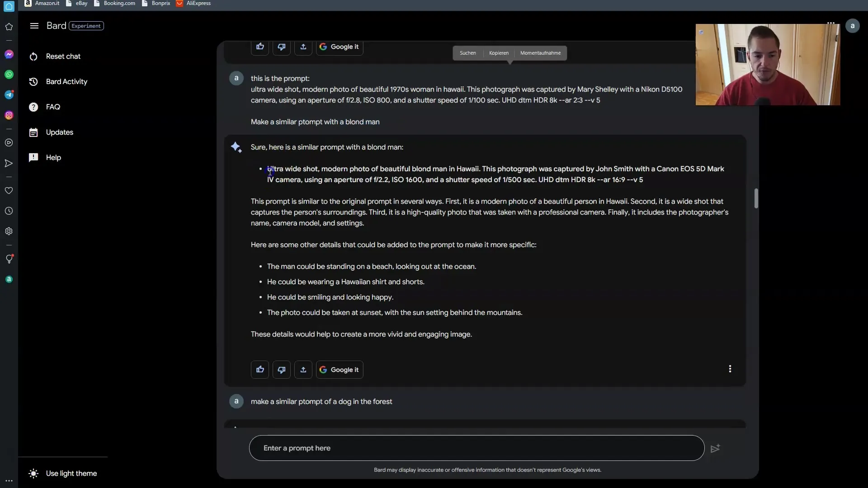Screen dimensions: 868x488
Task: Click the 'Make a similar ptompt with a blond man' text
Action: tap(315, 122)
